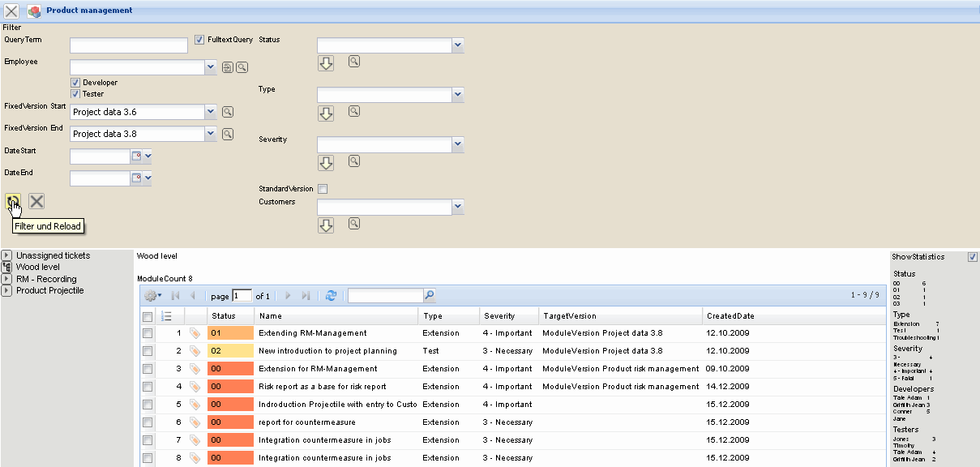980x467 pixels.
Task: Enable the StandardVersion checkbox
Action: (323, 189)
